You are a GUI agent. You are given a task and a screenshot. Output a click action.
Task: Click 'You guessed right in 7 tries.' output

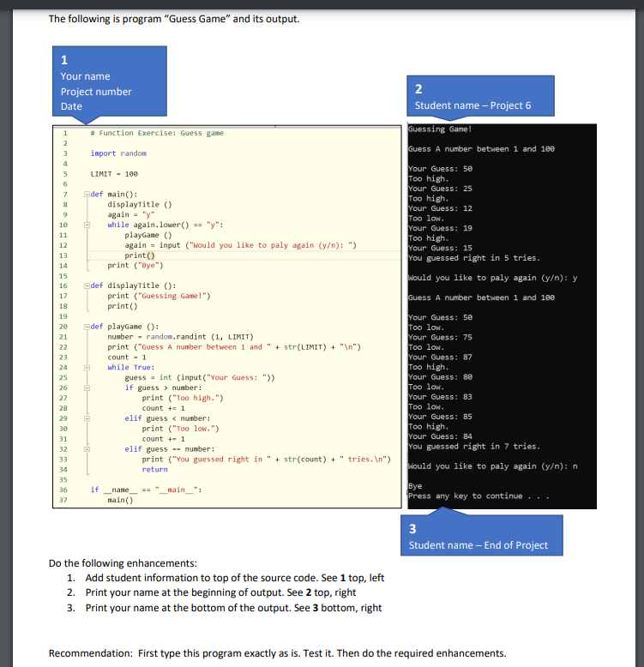[474, 447]
